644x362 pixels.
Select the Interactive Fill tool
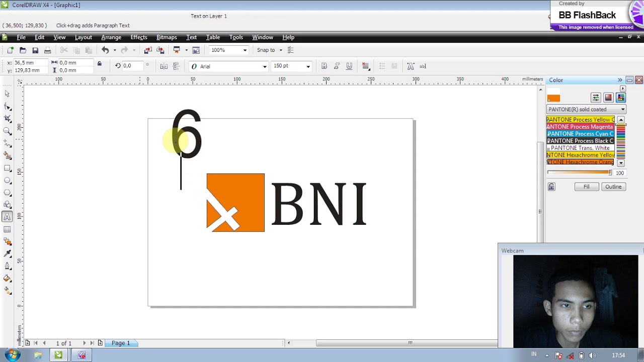(7, 291)
